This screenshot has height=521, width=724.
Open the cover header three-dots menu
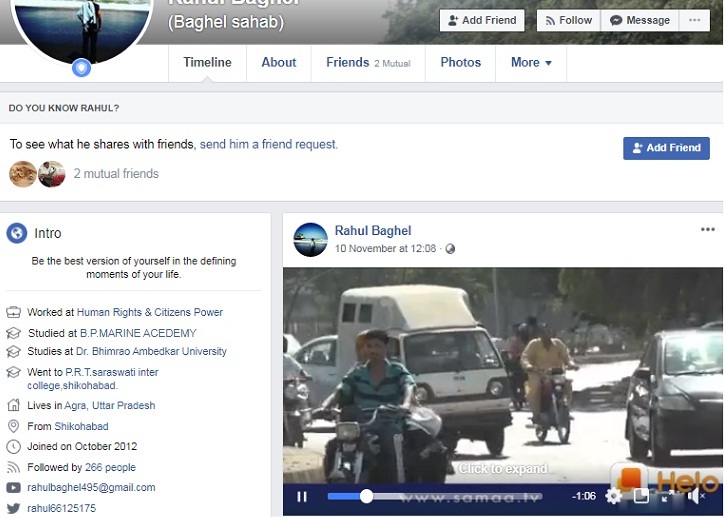(x=694, y=20)
